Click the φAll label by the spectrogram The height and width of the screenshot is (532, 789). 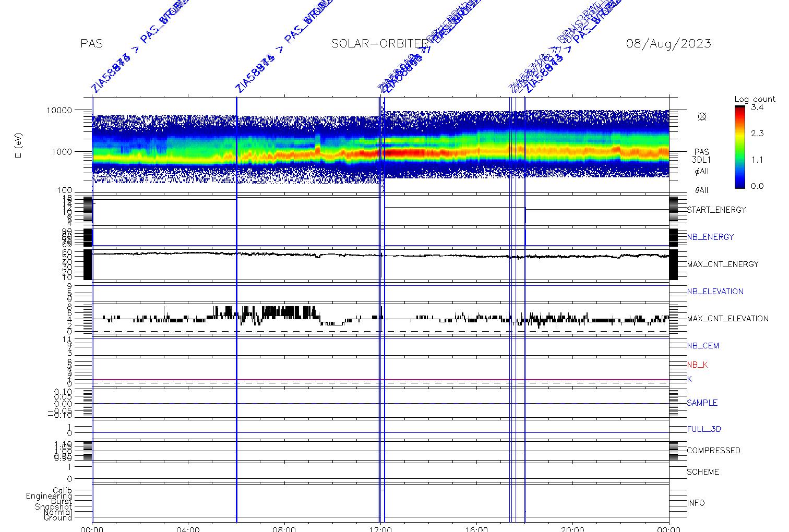coord(701,172)
